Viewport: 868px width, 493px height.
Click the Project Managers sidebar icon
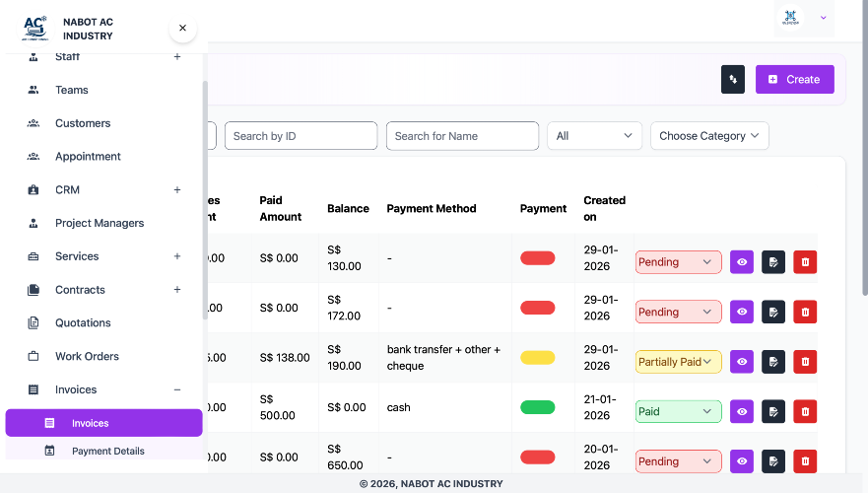pos(33,223)
